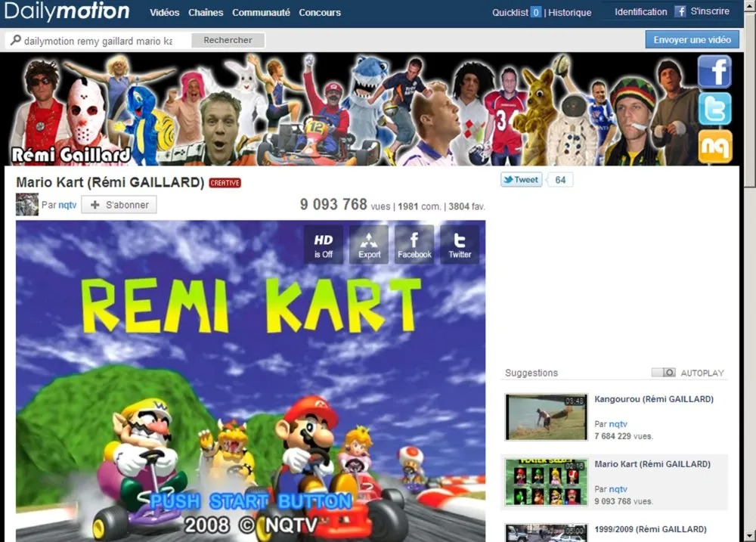Open the Export option on the video

coord(369,245)
